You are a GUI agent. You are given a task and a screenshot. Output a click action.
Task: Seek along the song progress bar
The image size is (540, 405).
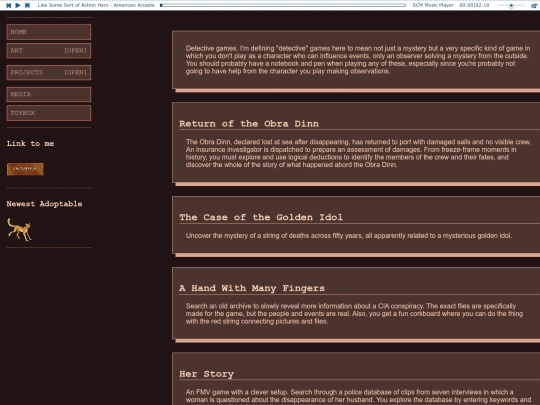point(283,5)
